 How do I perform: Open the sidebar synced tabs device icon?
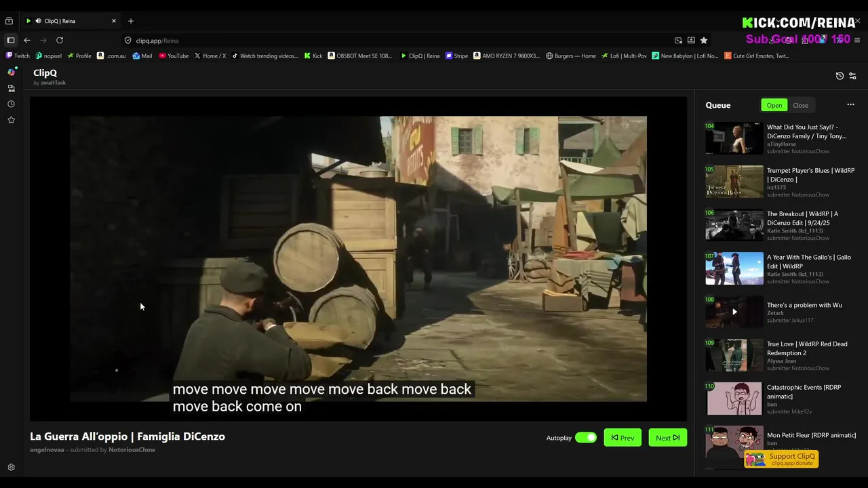click(x=11, y=88)
